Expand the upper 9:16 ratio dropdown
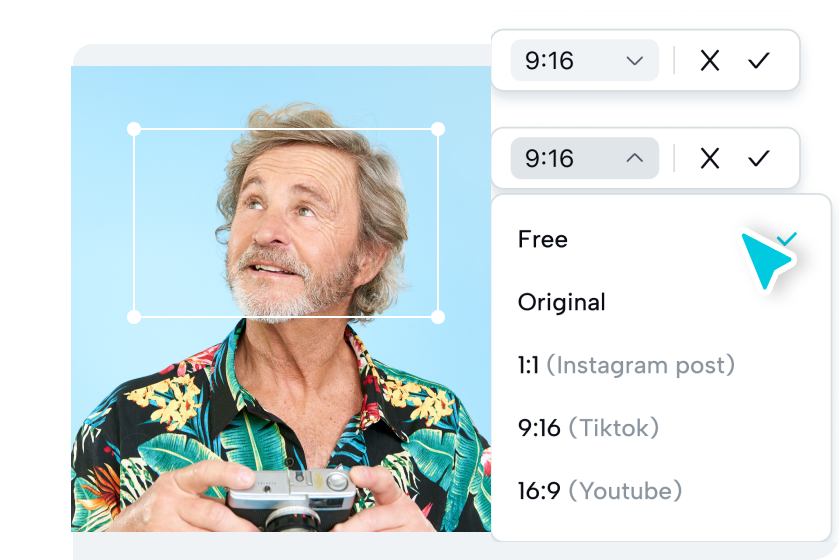The image size is (840, 560). 584,60
